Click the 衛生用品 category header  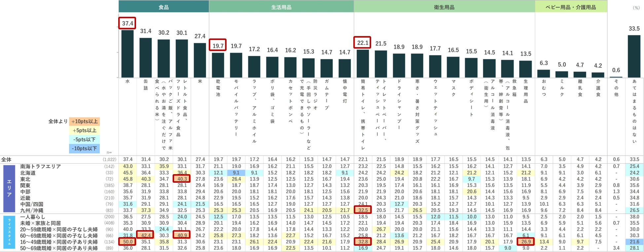point(444,7)
